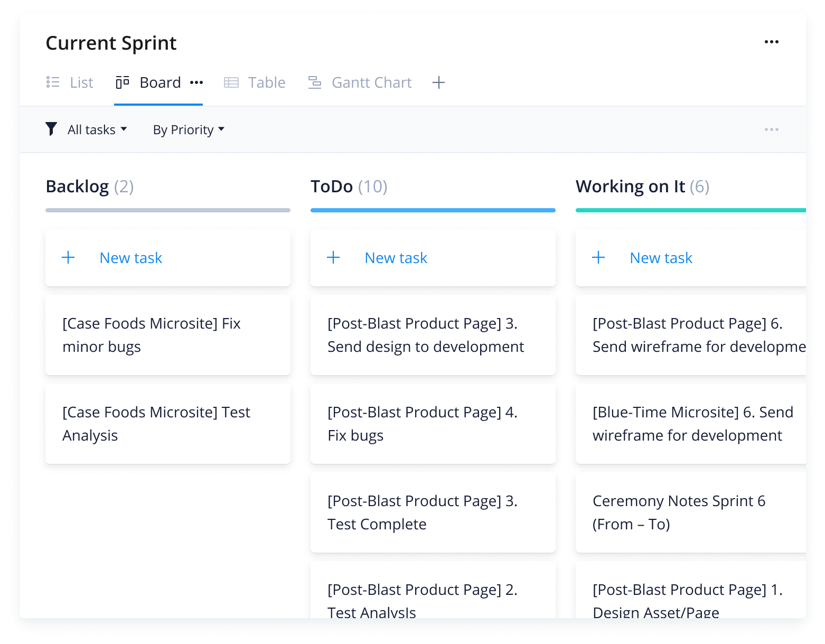Select the Board view tab
This screenshot has width=825, height=644.
click(149, 82)
